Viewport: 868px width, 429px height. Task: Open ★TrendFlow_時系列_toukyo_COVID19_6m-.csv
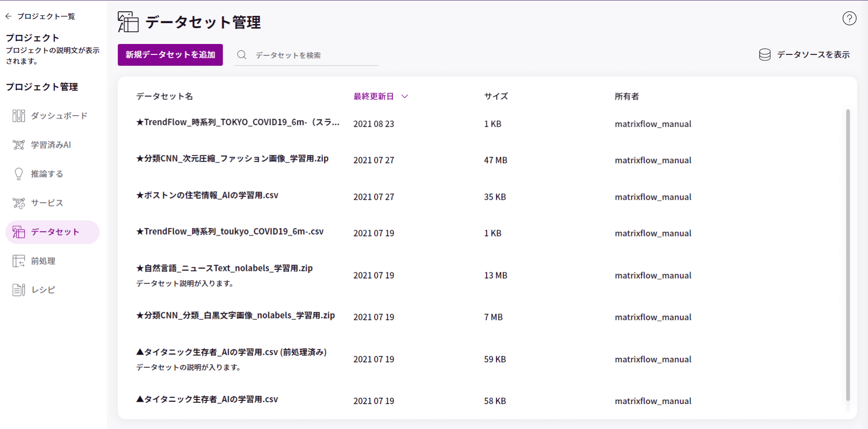click(x=230, y=231)
